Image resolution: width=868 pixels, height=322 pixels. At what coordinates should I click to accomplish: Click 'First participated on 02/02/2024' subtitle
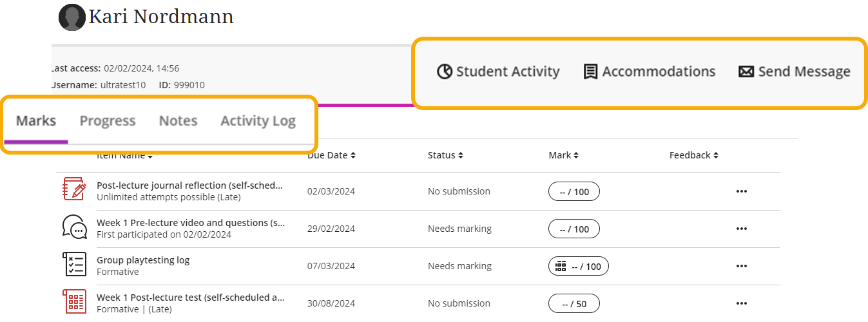(164, 234)
